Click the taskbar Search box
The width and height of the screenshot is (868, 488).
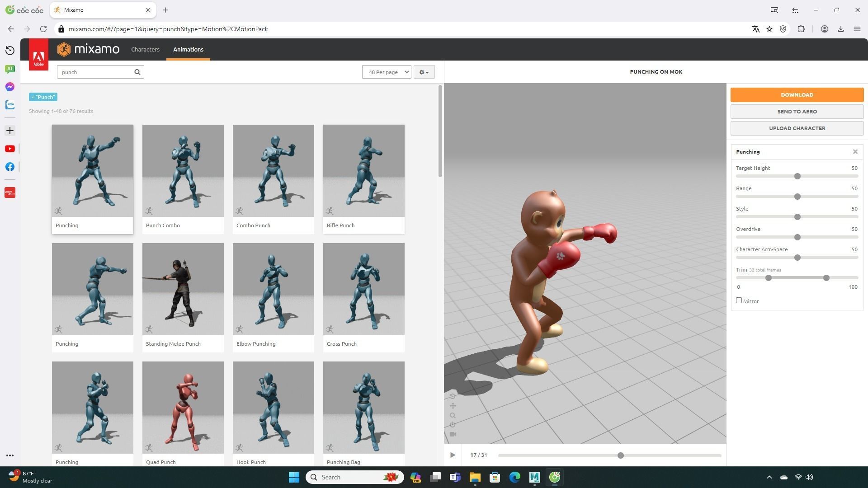(354, 477)
